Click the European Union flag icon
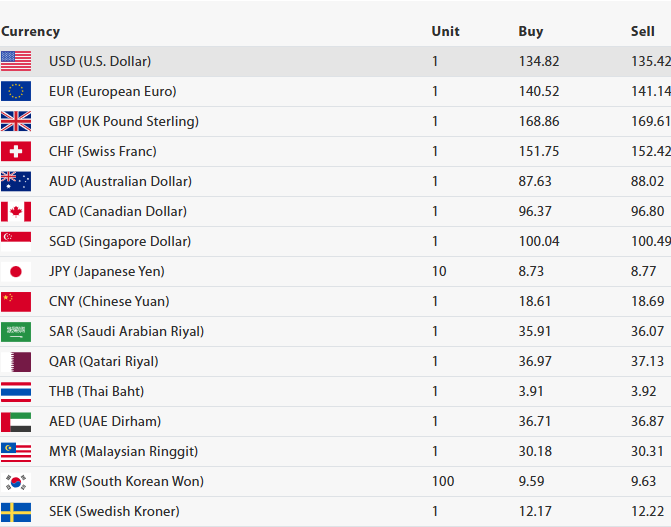The height and width of the screenshot is (527, 671). point(16,91)
